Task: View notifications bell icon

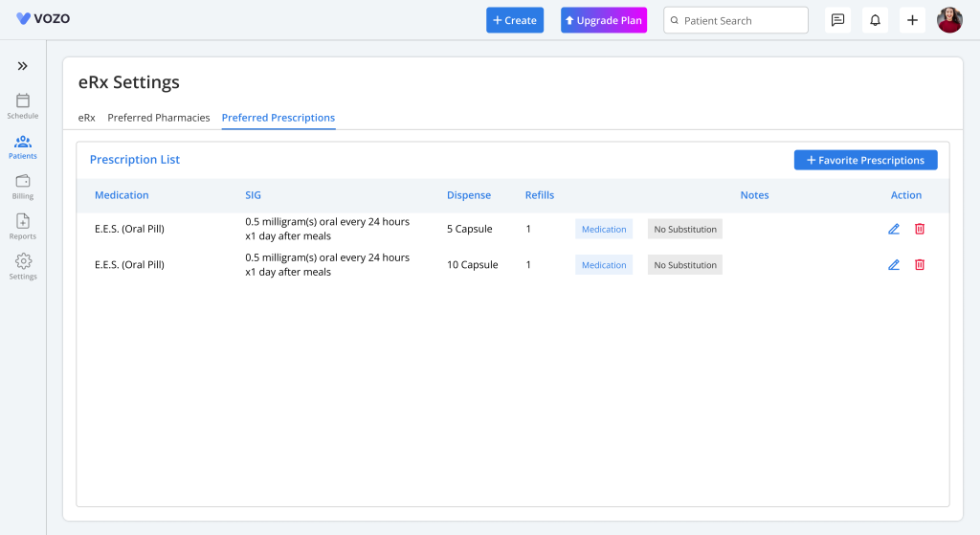Action: 875,20
